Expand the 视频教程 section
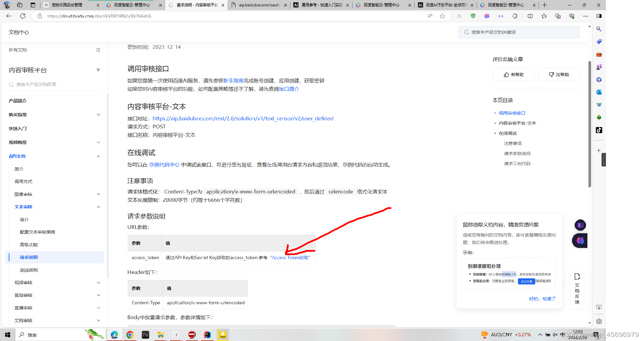 pos(98,142)
